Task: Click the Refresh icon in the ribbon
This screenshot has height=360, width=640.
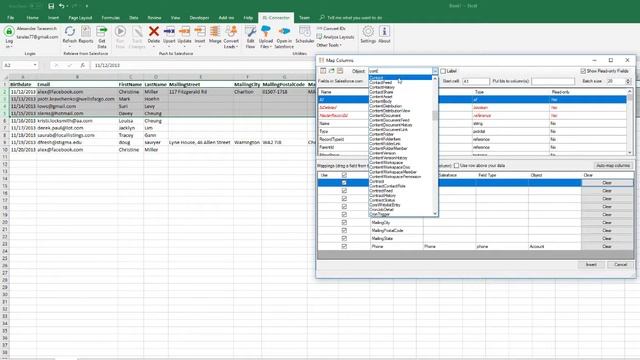Action: click(x=69, y=31)
